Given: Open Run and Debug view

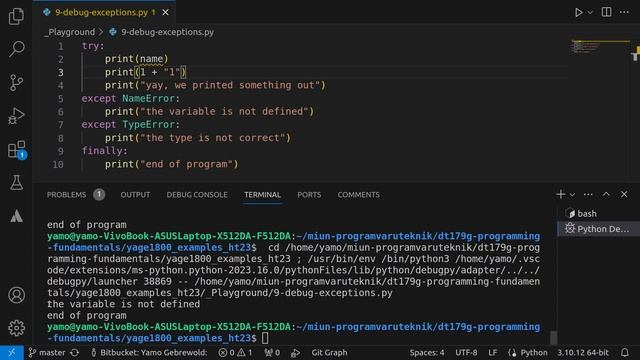Looking at the screenshot, I should tap(16, 116).
